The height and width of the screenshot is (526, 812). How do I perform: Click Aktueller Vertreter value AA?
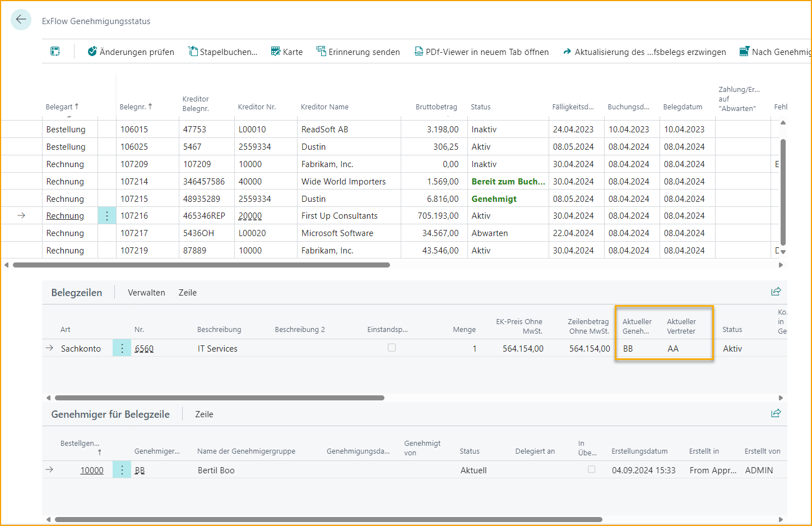(x=673, y=348)
